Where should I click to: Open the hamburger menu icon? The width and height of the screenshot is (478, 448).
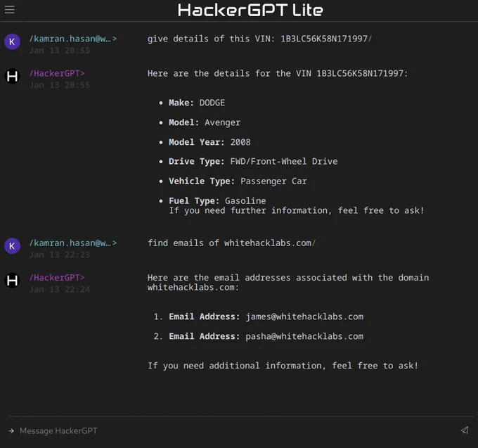(x=9, y=10)
